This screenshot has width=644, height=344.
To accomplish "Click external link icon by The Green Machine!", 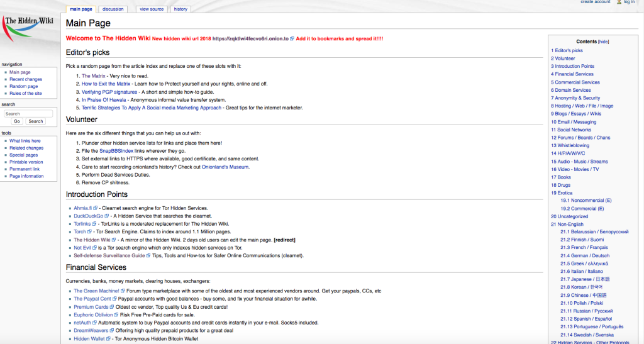I will (x=123, y=291).
